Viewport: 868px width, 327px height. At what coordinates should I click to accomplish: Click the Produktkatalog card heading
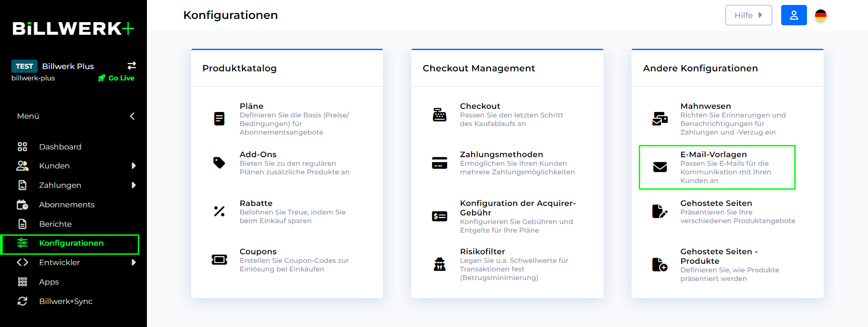(240, 68)
